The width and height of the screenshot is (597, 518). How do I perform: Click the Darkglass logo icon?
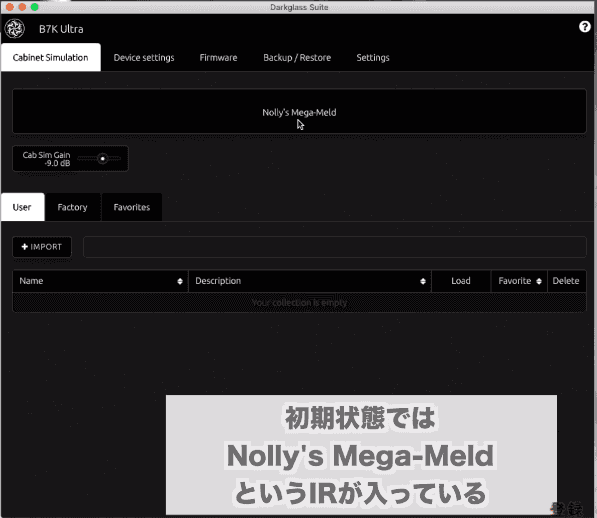[15, 29]
